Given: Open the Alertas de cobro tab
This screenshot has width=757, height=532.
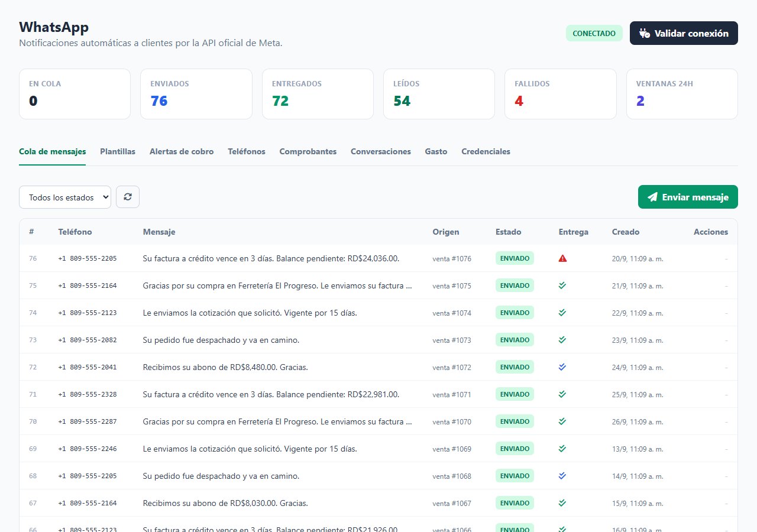Looking at the screenshot, I should (182, 151).
